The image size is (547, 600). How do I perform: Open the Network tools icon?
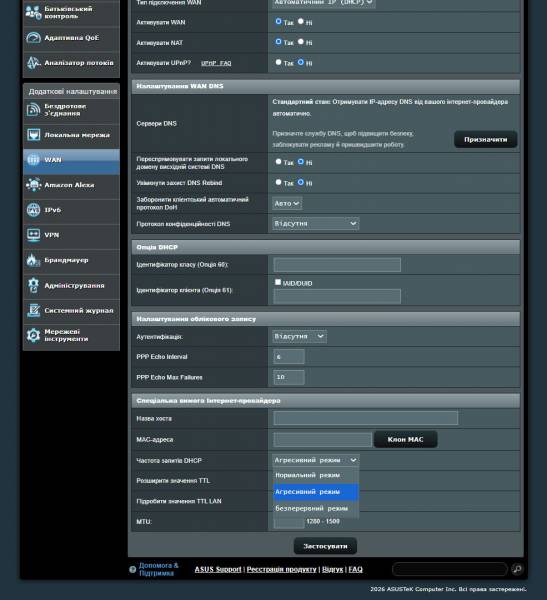point(33,335)
